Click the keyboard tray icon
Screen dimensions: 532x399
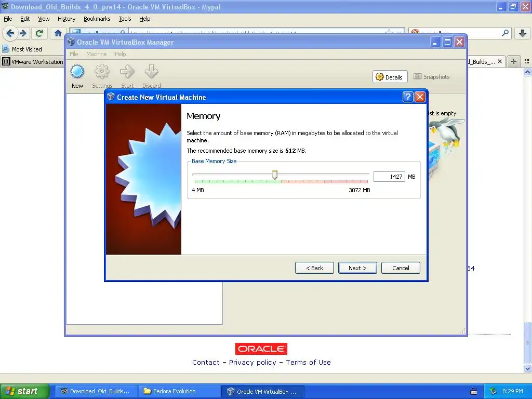474,392
